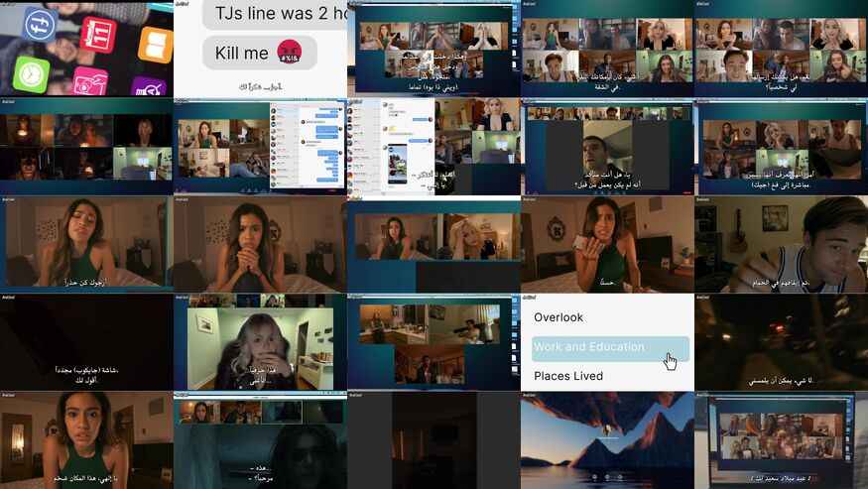868x489 pixels.
Task: Tap the green clock app icon
Action: click(x=30, y=73)
